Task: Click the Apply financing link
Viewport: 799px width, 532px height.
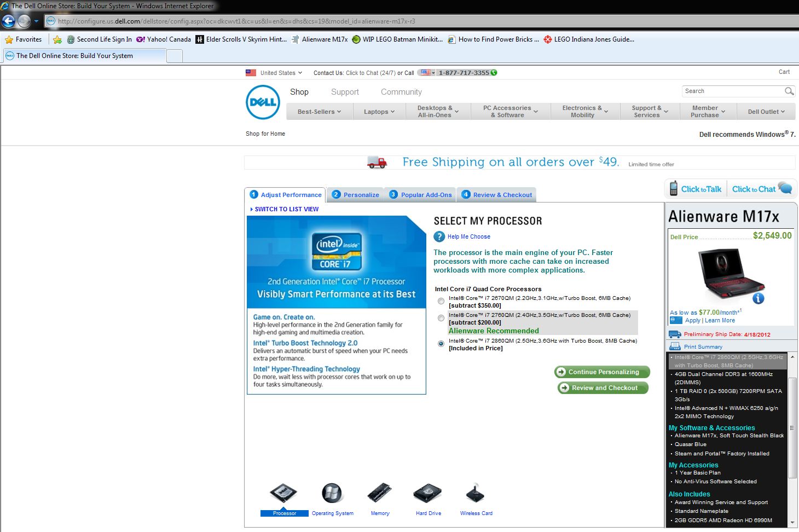Action: click(692, 321)
